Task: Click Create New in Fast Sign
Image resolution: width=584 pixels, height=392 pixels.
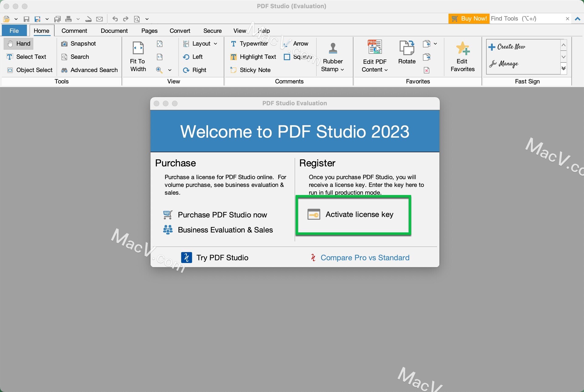Action: 507,46
